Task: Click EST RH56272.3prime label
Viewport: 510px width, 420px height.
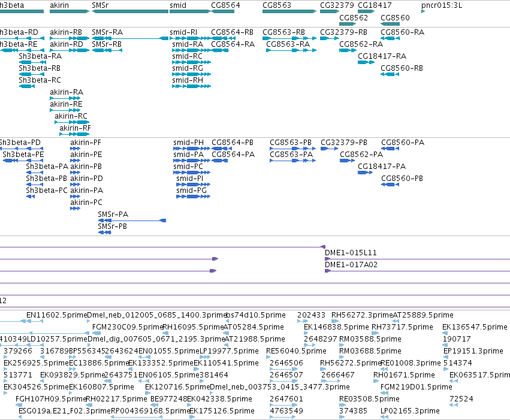Action: click(362, 315)
